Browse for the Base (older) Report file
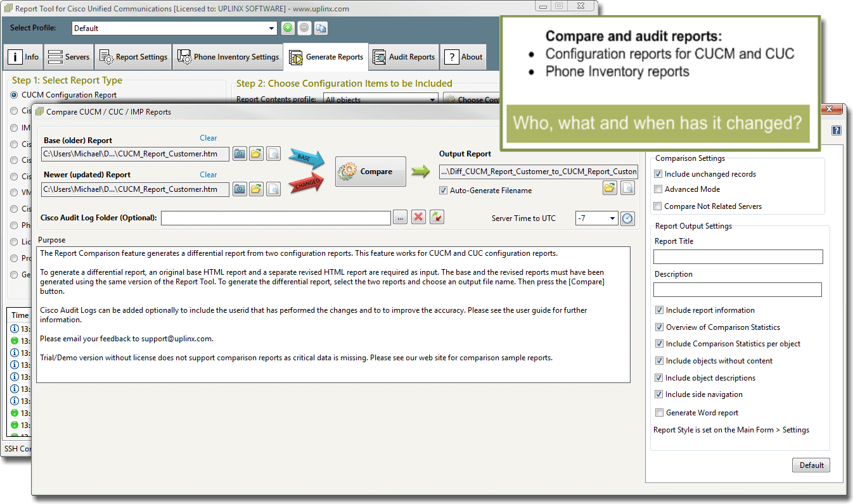 pos(256,153)
